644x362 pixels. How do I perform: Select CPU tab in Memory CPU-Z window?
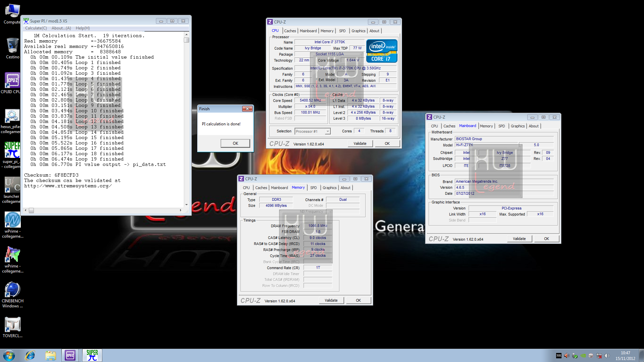coord(246,188)
